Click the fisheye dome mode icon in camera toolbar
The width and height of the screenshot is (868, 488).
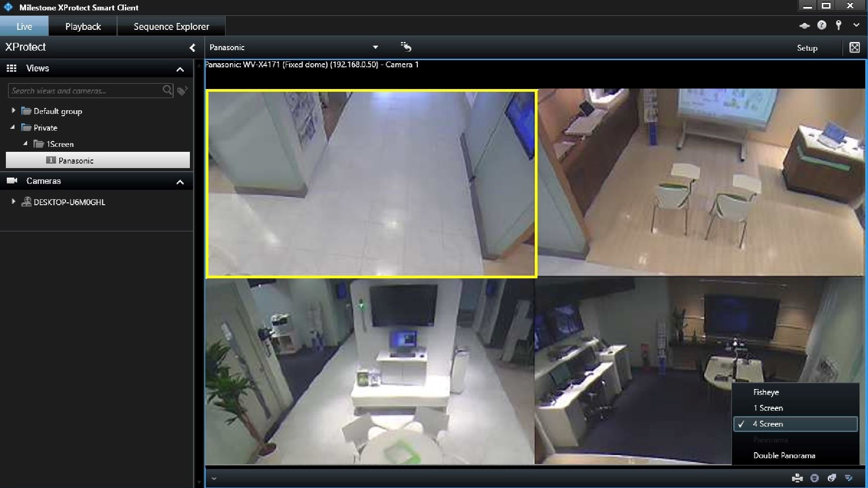point(815,478)
